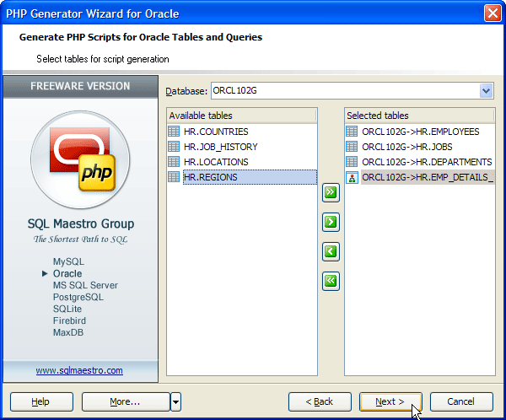Click Oracle in the product list
This screenshot has height=420, width=506.
[x=67, y=273]
